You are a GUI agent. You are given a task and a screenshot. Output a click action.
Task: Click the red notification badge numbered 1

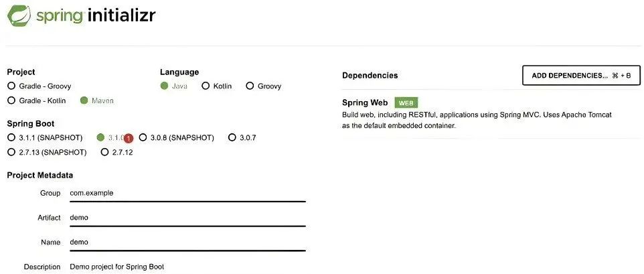(x=129, y=139)
